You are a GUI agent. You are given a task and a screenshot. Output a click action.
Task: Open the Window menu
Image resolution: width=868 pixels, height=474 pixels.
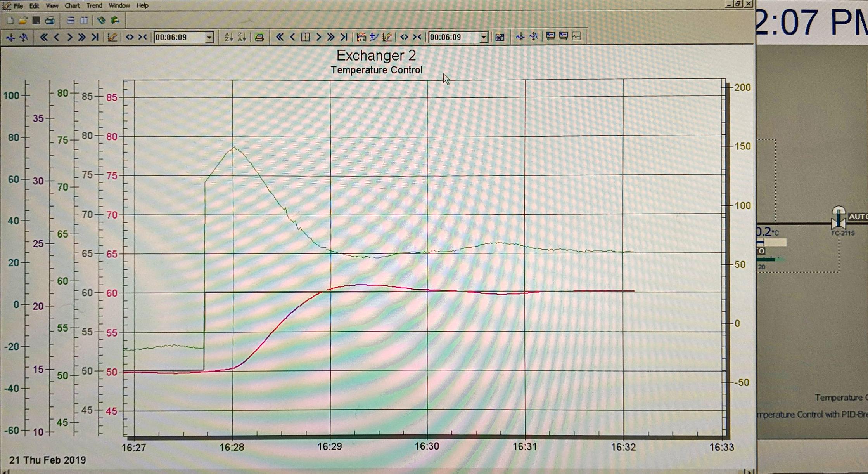pos(119,6)
